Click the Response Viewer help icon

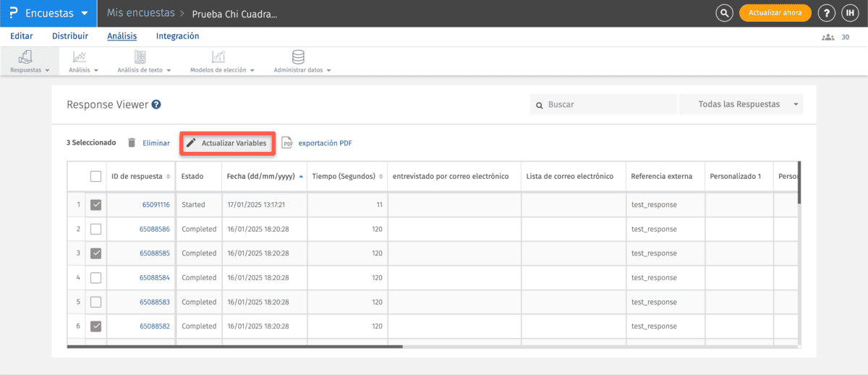[156, 104]
